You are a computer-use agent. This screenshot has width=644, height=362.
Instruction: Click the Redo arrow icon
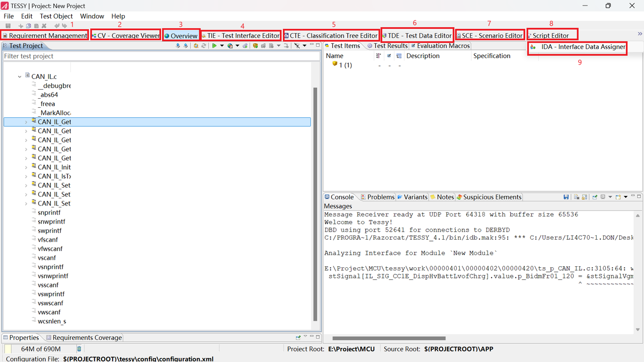(x=64, y=26)
